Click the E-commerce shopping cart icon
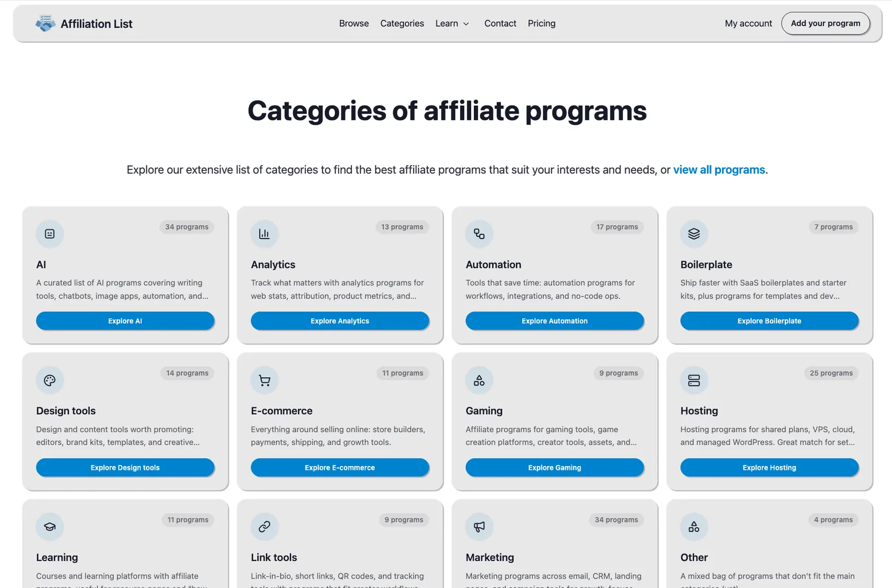 tap(264, 380)
